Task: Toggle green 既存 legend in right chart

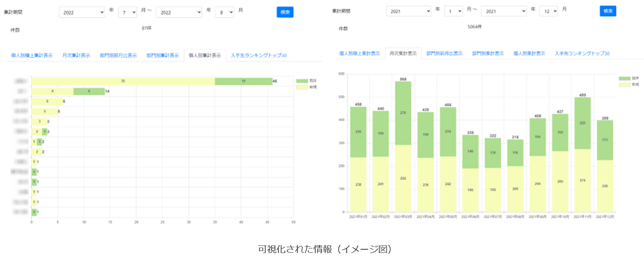Action: pyautogui.click(x=629, y=78)
